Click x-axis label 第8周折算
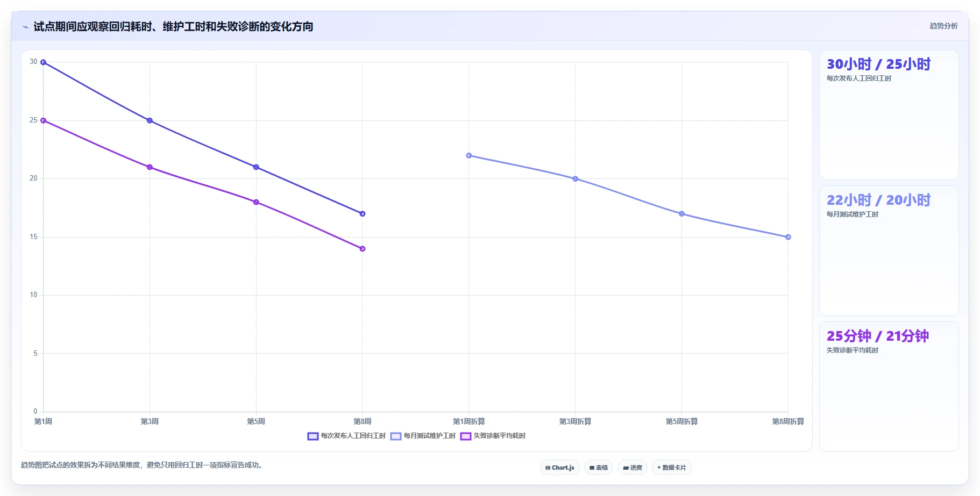Image resolution: width=980 pixels, height=496 pixels. click(788, 421)
